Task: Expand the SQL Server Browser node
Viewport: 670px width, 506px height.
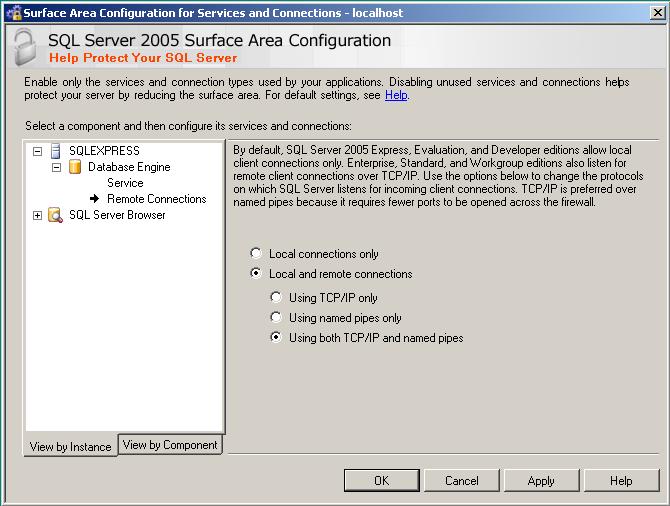Action: (38, 215)
